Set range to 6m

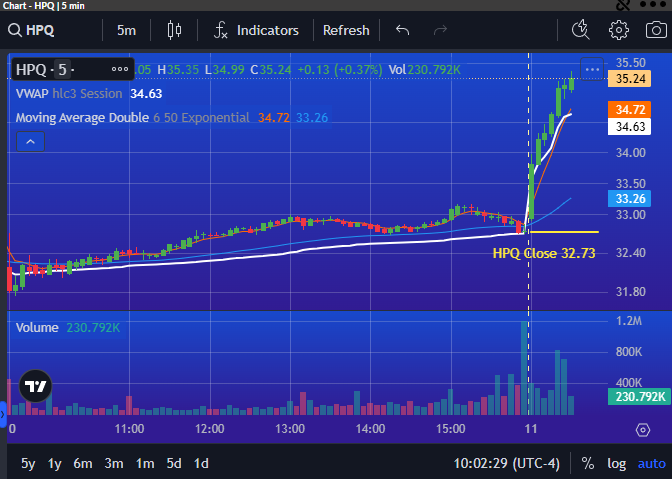pos(83,464)
